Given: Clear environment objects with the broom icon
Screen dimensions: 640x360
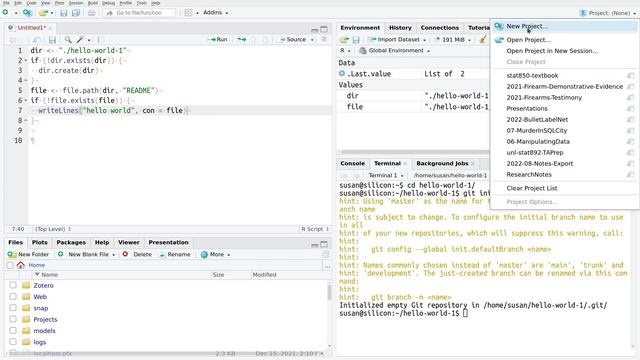Looking at the screenshot, I should (483, 40).
